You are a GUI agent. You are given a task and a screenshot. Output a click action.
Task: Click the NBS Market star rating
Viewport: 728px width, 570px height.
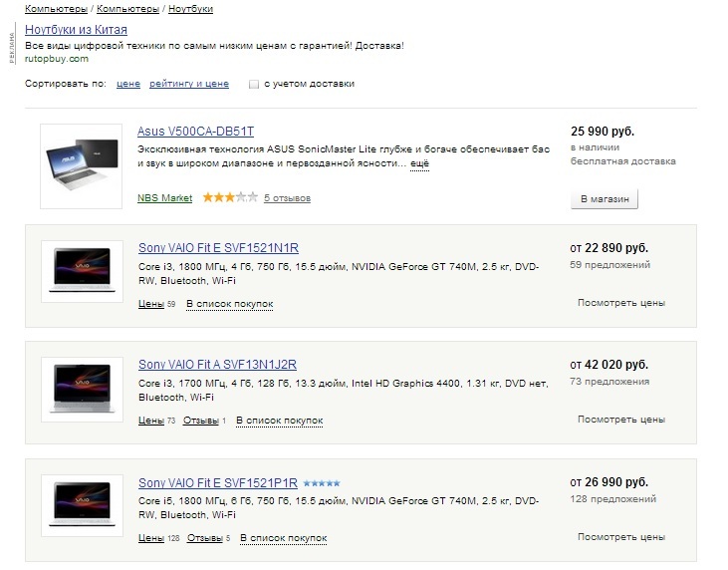tap(229, 198)
